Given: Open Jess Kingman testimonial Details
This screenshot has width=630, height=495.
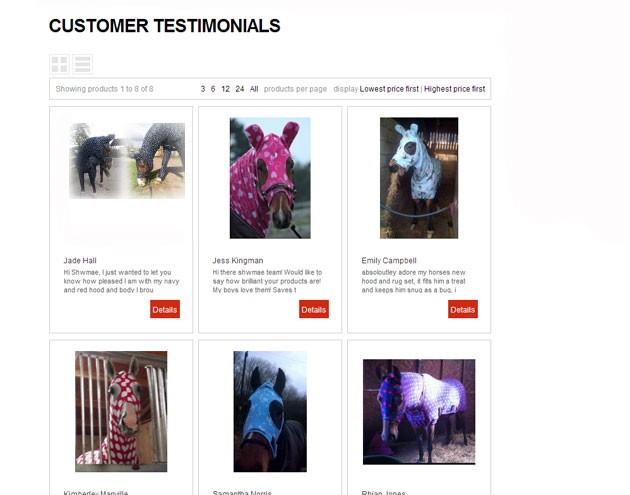Looking at the screenshot, I should tap(314, 309).
